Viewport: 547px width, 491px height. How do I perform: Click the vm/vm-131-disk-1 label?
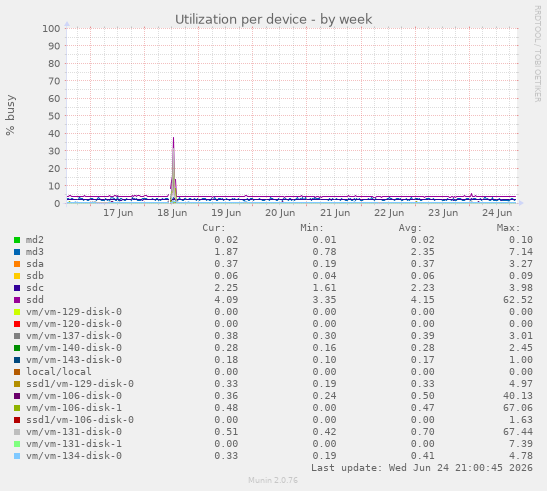74,444
